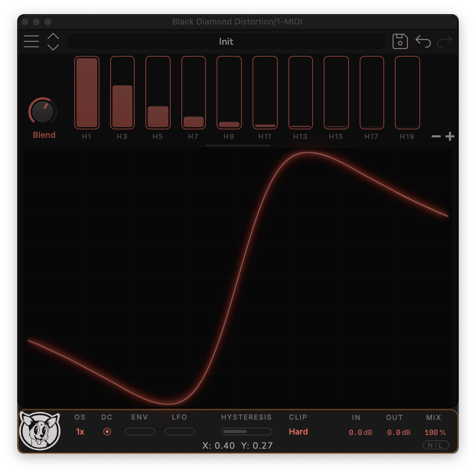This screenshot has height=474, width=476.
Task: Click the CLIP label
Action: pyautogui.click(x=298, y=417)
